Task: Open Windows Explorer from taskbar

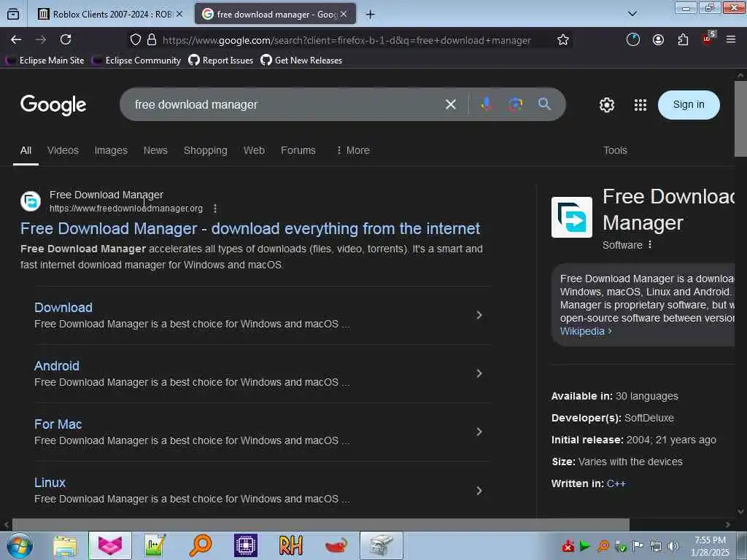Action: coord(65,545)
